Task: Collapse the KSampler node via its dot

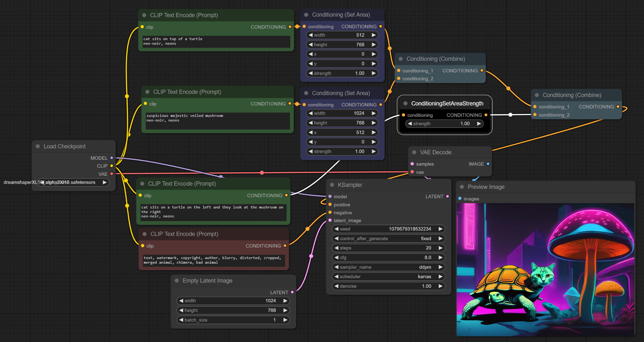Action: (x=332, y=185)
